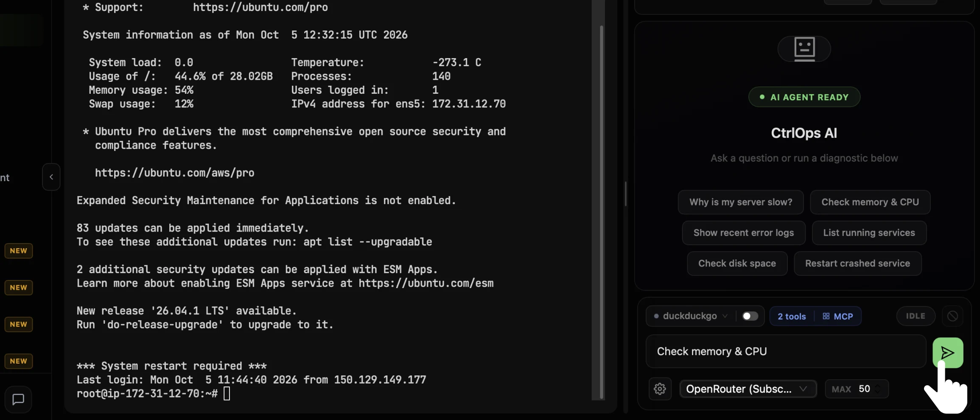Click the 'apt list --upgradable' command text
980x420 pixels.
tap(367, 242)
